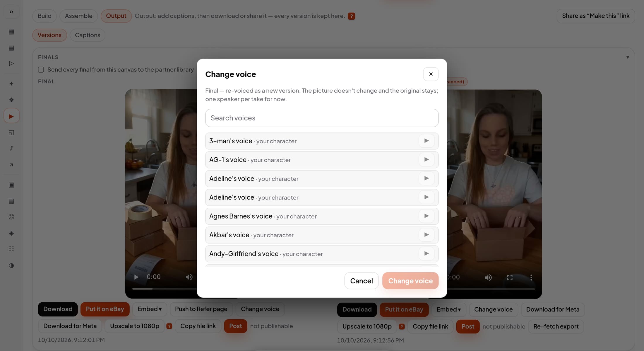Pick the Andy-Girlfriend's voice row
This screenshot has width=644, height=351.
[322, 253]
